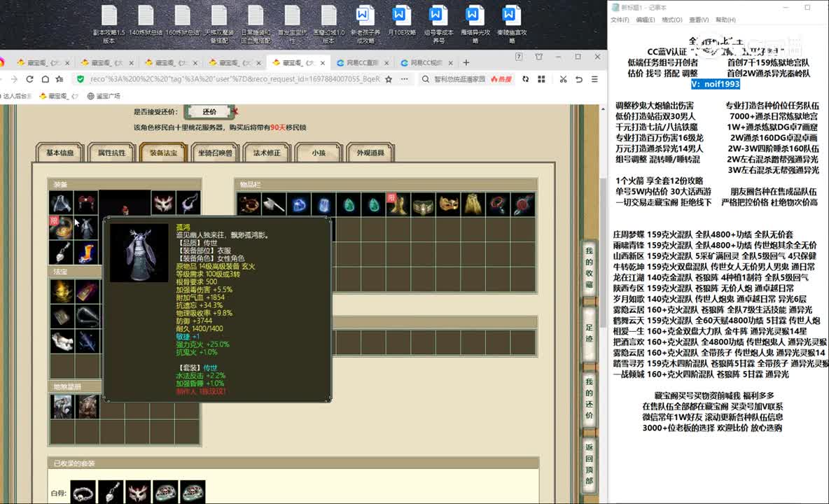
Task: Select the stone tablet 法宝 icon
Action: [62, 316]
